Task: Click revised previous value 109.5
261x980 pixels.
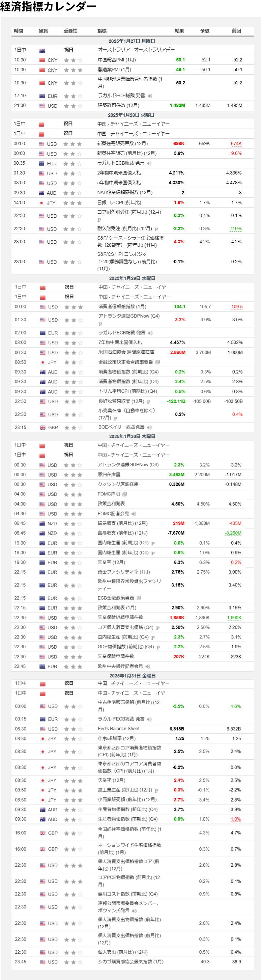Action: coord(237,307)
